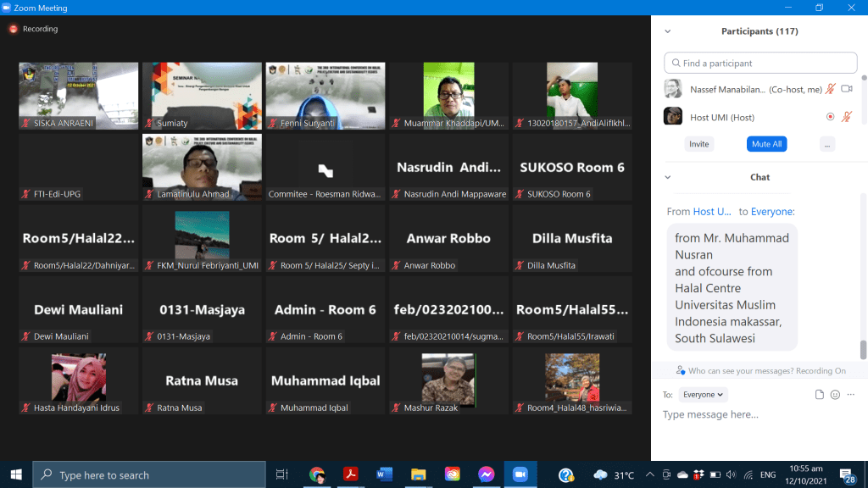Image resolution: width=868 pixels, height=488 pixels.
Task: Collapse the Chat panel chevron
Action: 667,177
